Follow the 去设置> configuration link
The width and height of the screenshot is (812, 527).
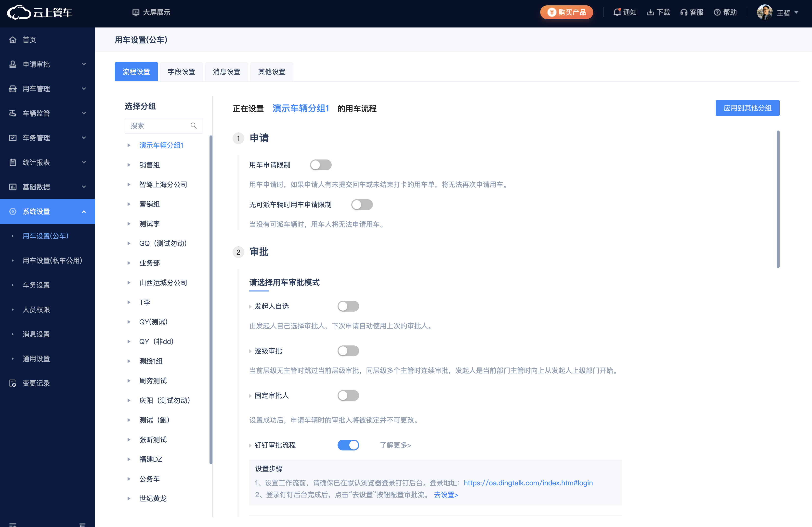[446, 495]
